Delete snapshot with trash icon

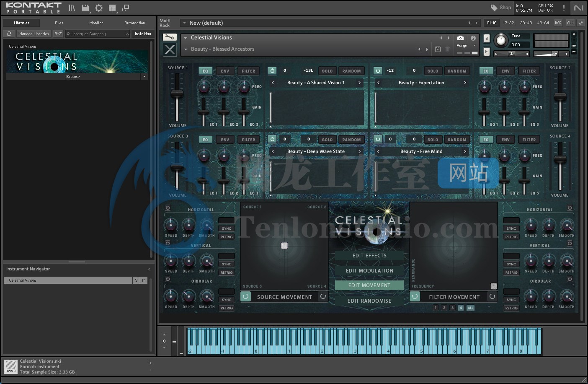pos(447,49)
